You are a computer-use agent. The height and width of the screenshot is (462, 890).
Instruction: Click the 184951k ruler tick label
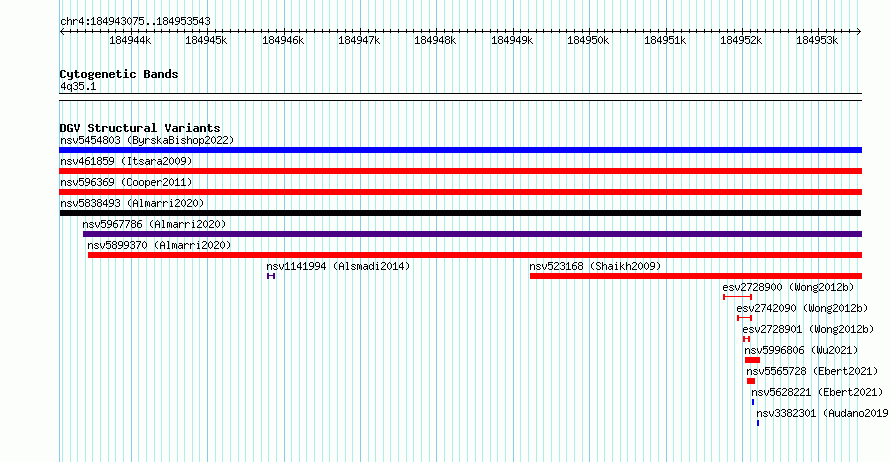[x=665, y=40]
